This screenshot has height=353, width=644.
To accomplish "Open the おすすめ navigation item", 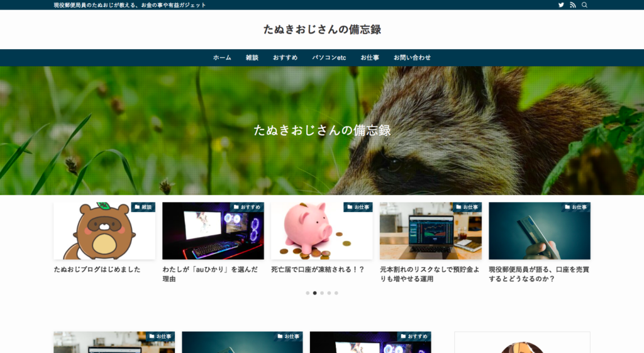I will tap(285, 58).
